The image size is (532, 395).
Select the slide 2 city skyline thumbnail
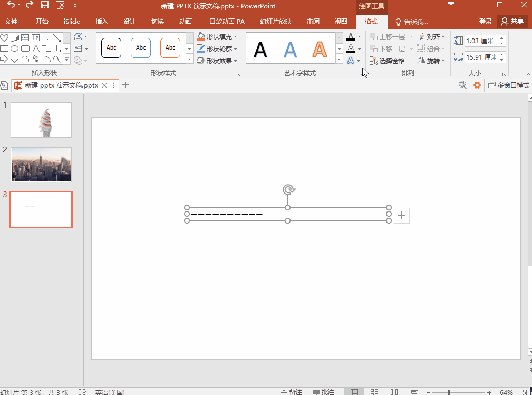[x=41, y=165]
